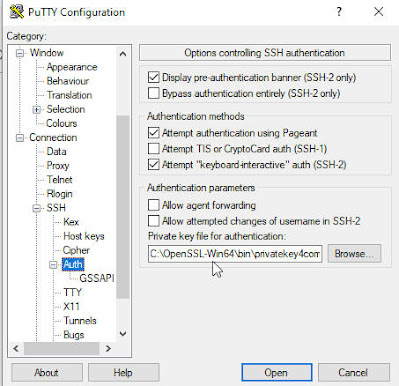Click the horizontal scrollbar left arrow
This screenshot has width=399, height=386.
tap(16, 349)
